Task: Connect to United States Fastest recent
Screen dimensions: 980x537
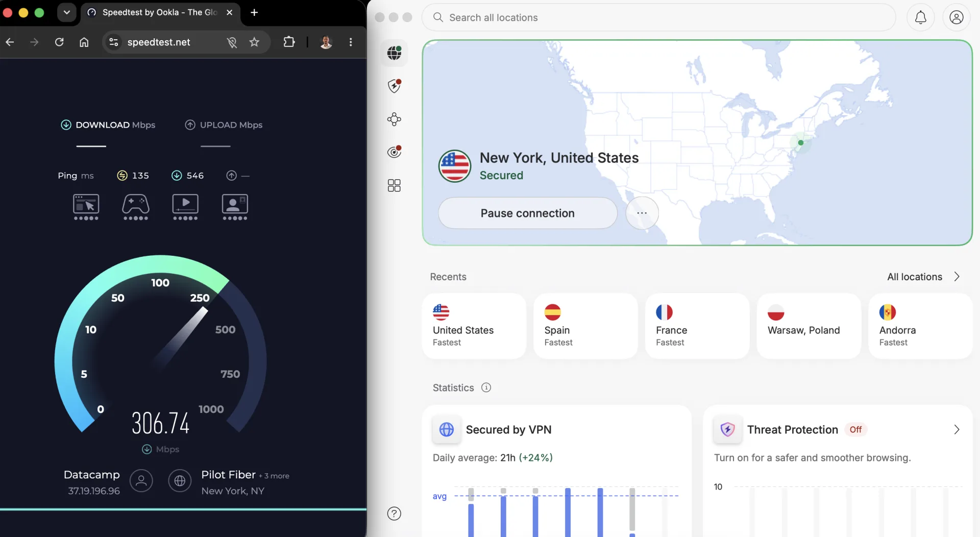Action: (474, 326)
